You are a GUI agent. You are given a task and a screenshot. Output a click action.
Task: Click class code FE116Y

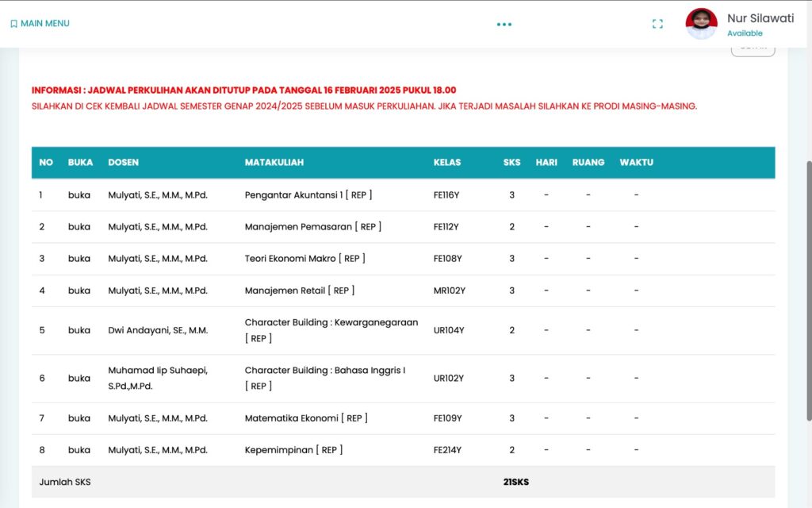coord(446,195)
